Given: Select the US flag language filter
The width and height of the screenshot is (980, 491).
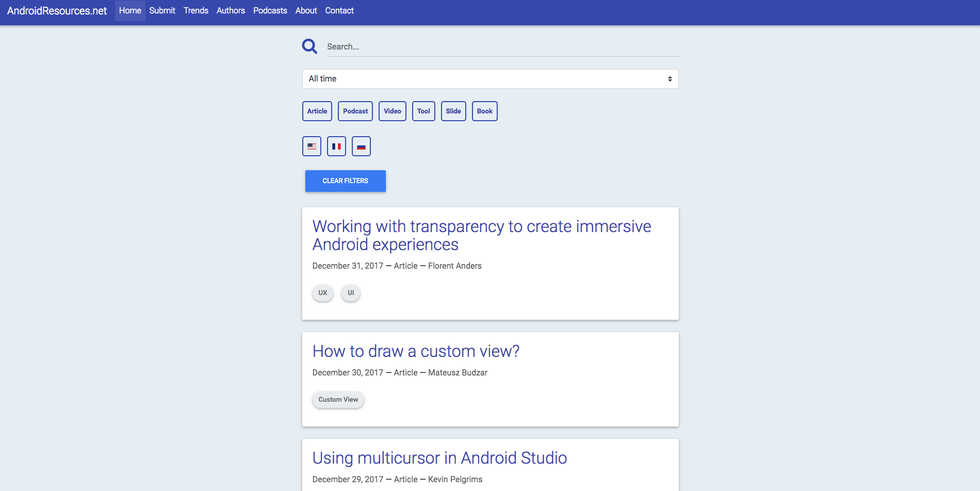Looking at the screenshot, I should 312,146.
